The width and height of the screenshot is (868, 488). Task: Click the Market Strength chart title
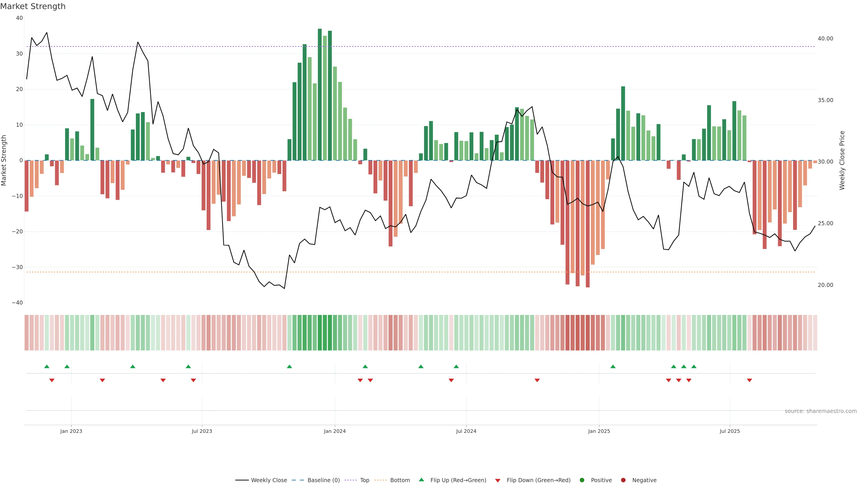[x=33, y=6]
